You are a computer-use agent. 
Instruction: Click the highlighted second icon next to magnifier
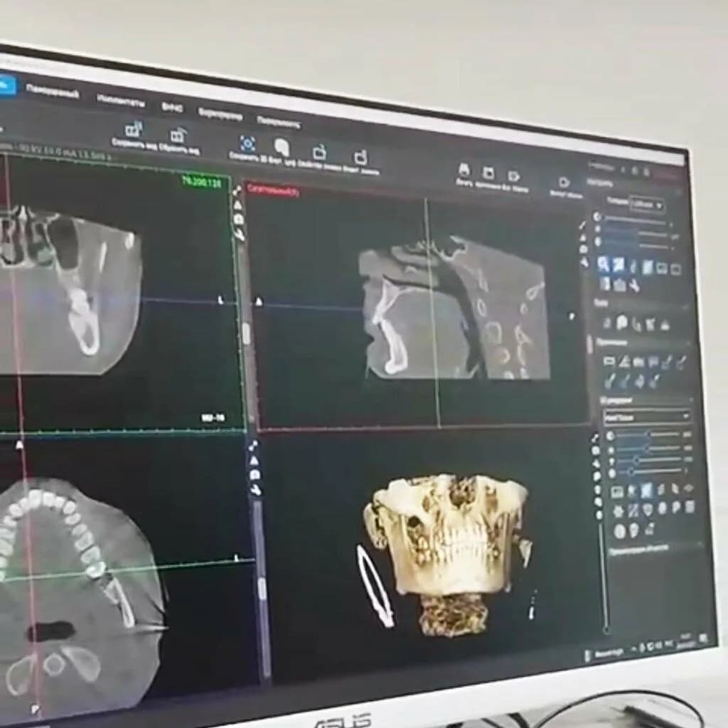(618, 265)
